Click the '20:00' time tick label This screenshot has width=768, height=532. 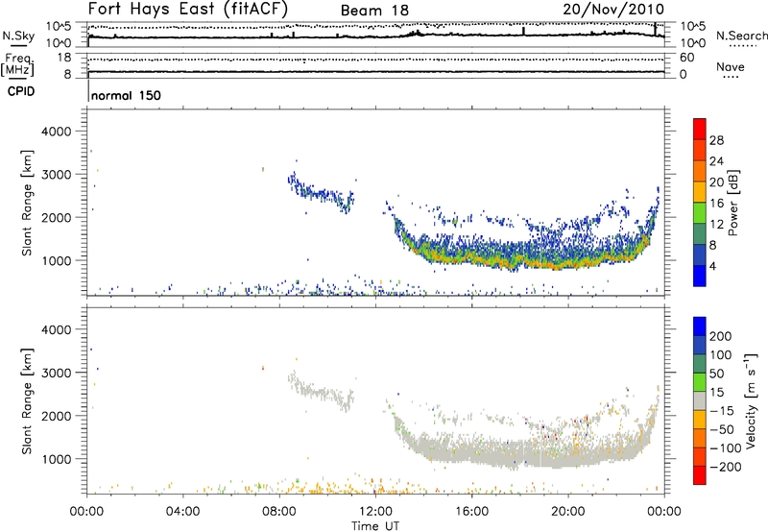(567, 512)
